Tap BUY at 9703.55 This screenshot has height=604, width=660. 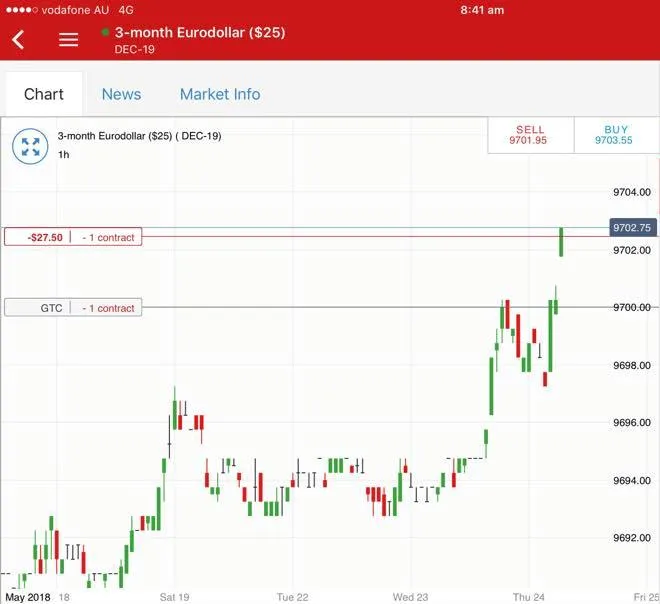pos(615,135)
